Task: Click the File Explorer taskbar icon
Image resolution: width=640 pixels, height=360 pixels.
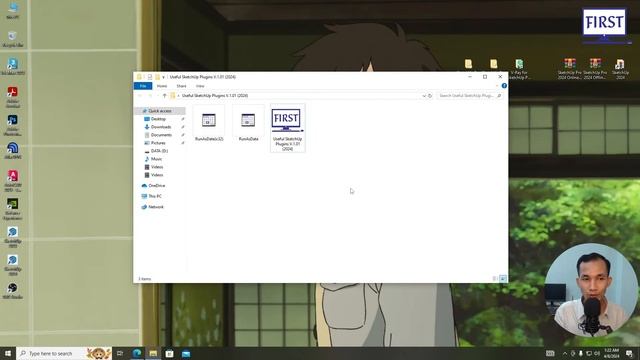Action: (x=153, y=353)
